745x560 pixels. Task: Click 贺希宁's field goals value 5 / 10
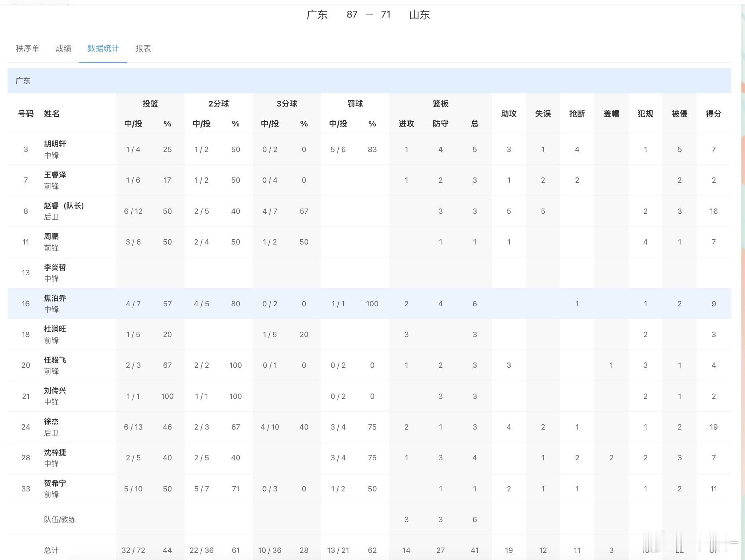click(x=133, y=489)
